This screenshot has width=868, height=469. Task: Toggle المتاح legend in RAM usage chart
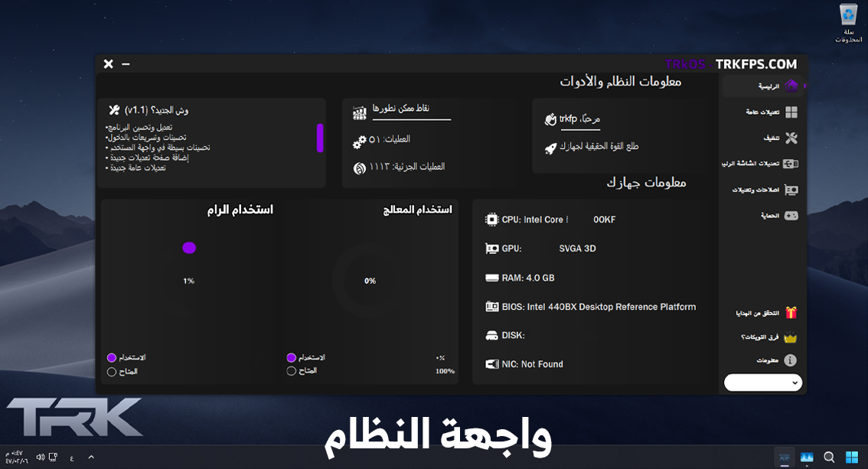(122, 372)
